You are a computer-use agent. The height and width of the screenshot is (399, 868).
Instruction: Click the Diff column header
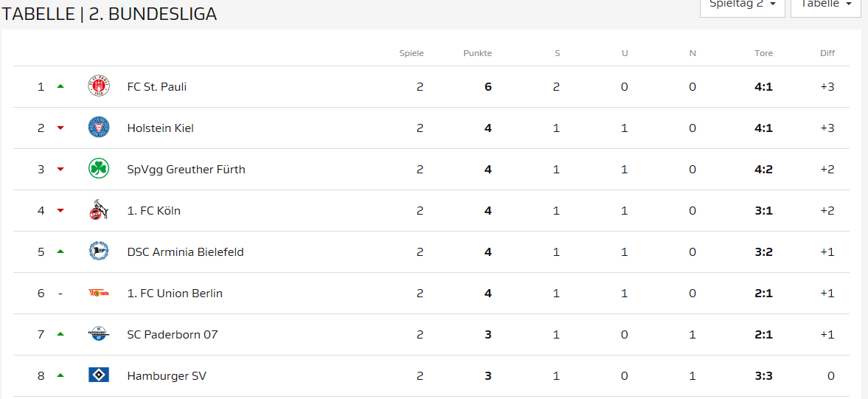[x=827, y=53]
